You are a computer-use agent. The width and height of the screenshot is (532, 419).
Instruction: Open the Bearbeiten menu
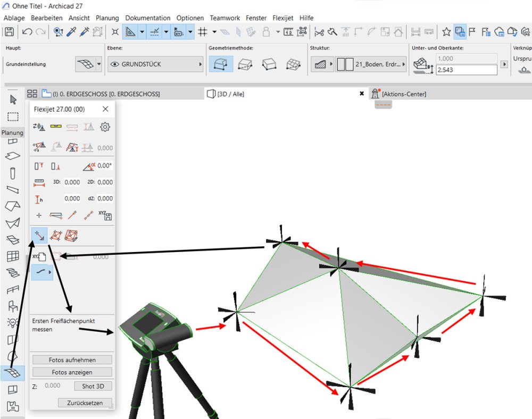click(x=46, y=18)
